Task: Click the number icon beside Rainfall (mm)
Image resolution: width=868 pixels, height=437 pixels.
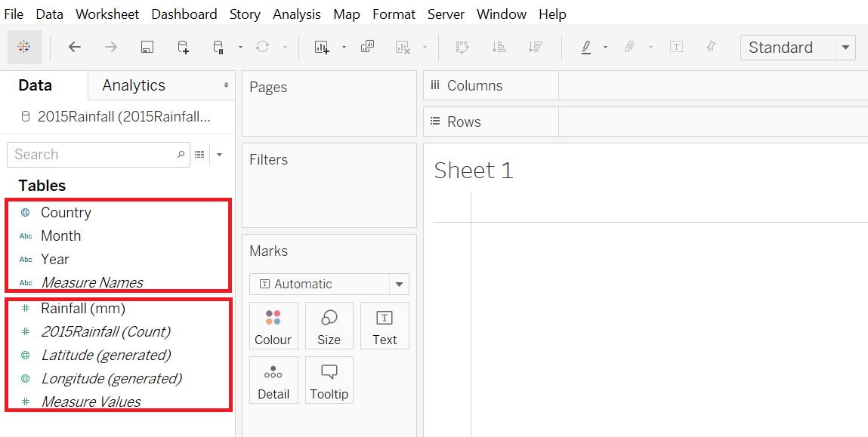Action: tap(25, 308)
